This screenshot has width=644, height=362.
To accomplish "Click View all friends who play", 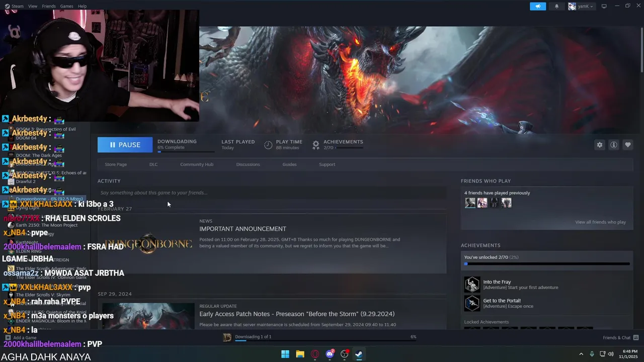I will click(600, 222).
